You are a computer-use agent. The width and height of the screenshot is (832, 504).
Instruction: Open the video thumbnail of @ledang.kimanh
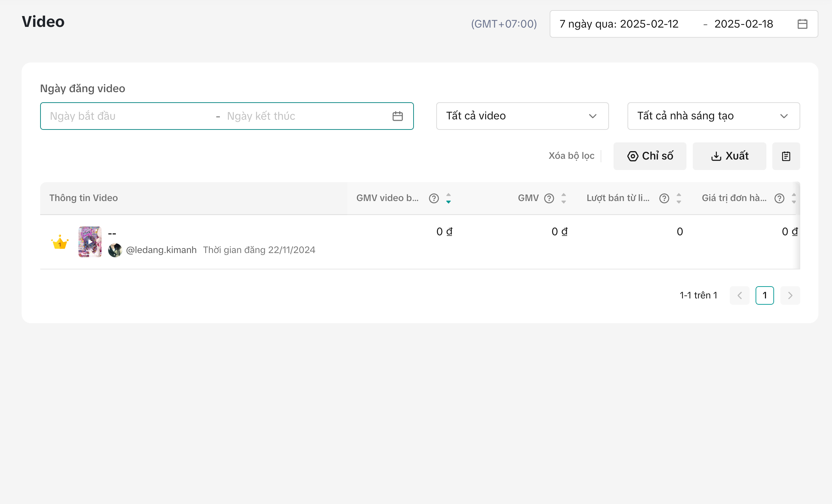[x=90, y=242]
